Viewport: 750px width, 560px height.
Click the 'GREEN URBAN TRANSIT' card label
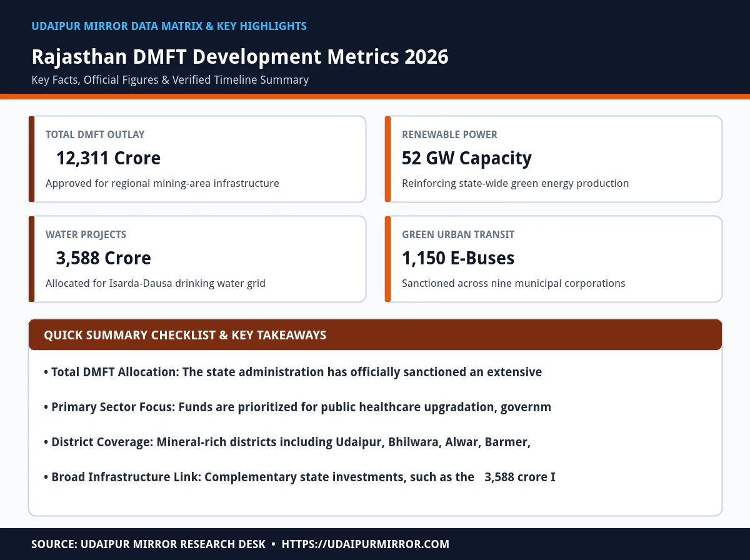(x=458, y=234)
